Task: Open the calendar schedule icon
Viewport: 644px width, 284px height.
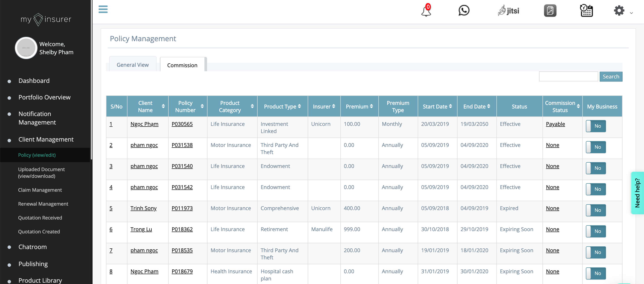Action: pyautogui.click(x=586, y=11)
